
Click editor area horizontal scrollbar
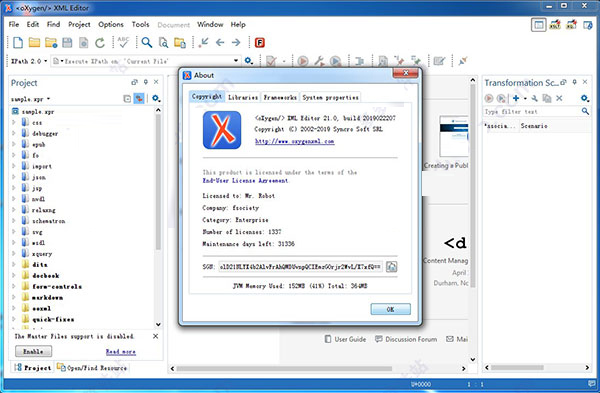tap(284, 369)
